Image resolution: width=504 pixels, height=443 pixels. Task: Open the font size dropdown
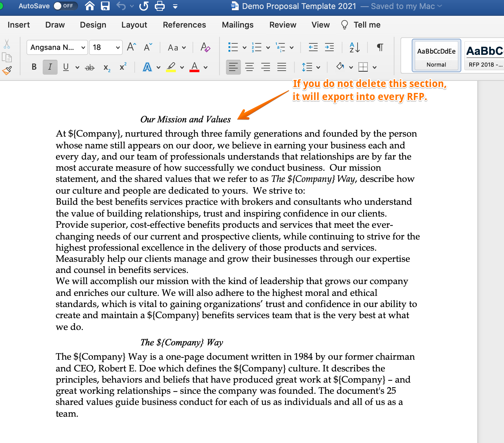point(118,47)
